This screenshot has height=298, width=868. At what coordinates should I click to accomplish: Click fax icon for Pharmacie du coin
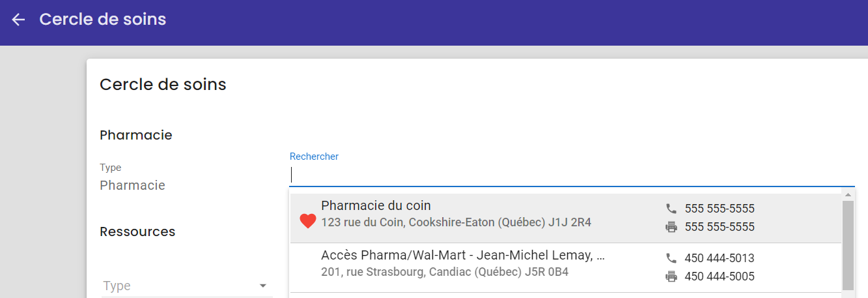(x=671, y=227)
